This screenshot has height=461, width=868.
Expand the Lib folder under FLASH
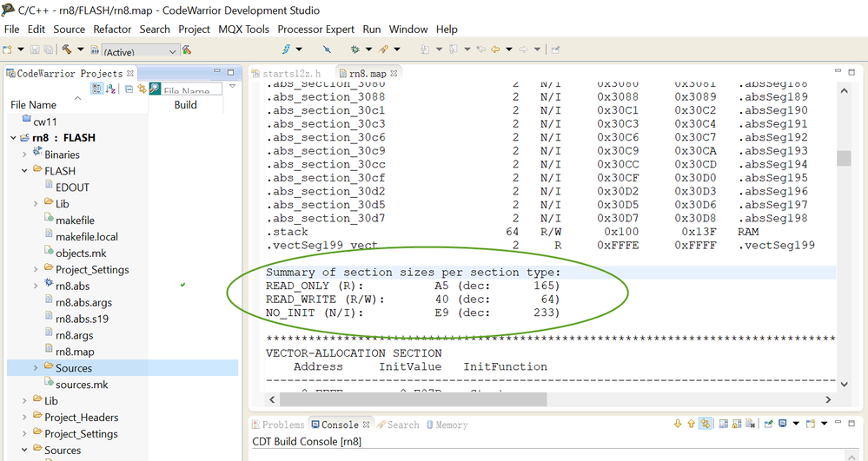click(x=36, y=204)
